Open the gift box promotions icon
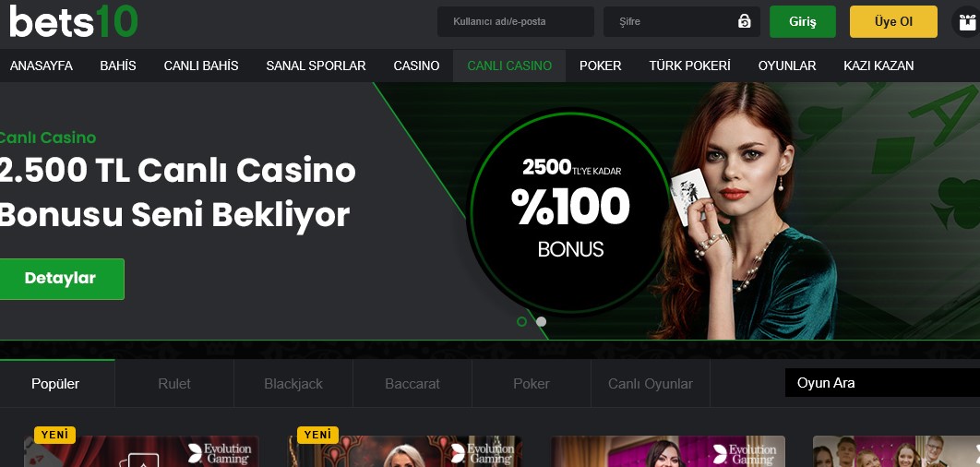Screen dimensions: 980x467 point(965,22)
